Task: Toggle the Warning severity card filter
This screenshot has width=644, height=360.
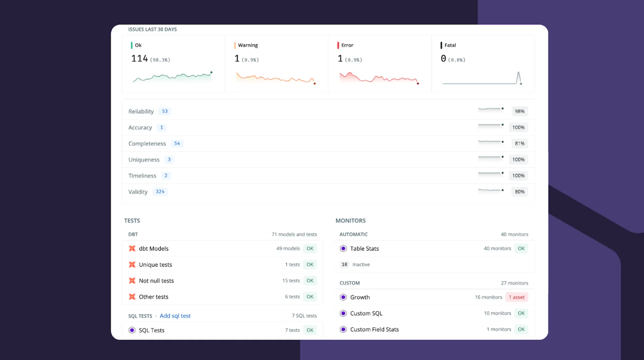Action: pos(276,63)
